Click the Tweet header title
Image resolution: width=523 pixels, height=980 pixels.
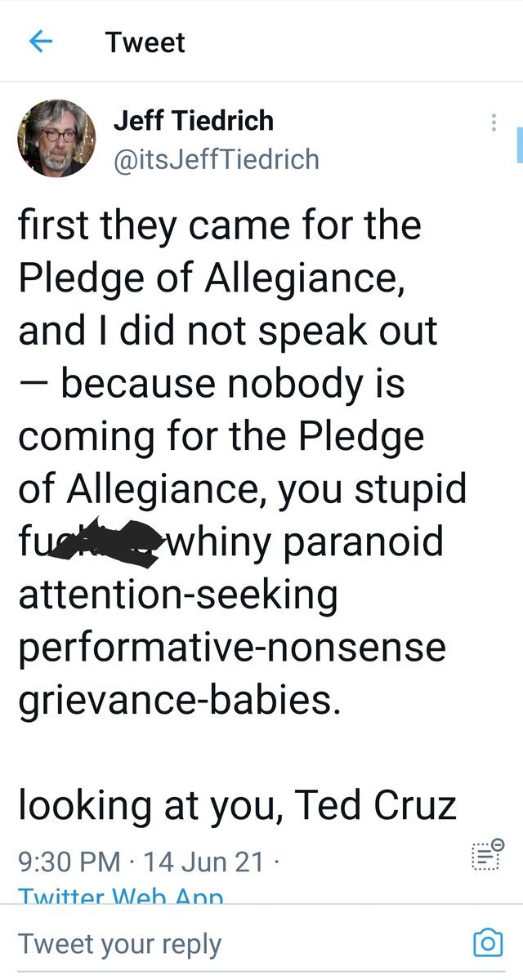tap(145, 42)
